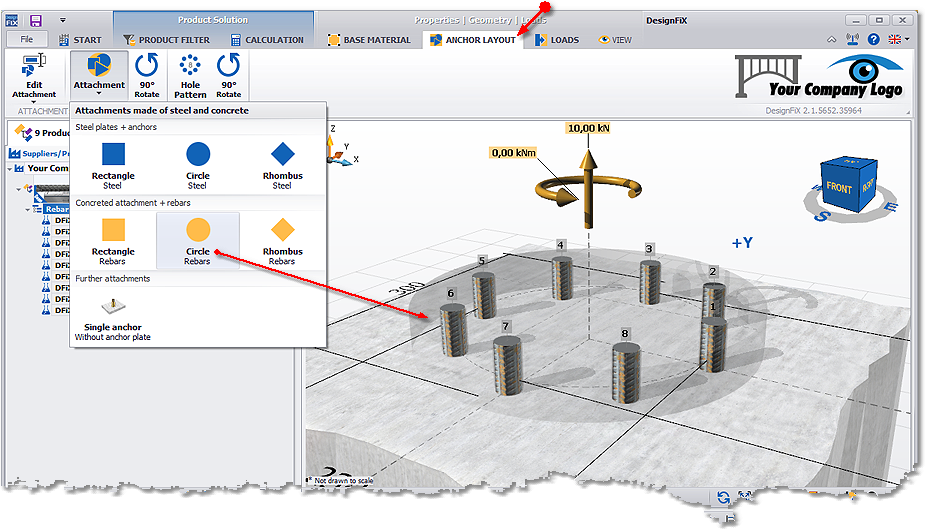This screenshot has height=531, width=925.
Task: Click the refresh view icon in status bar
Action: pyautogui.click(x=723, y=497)
